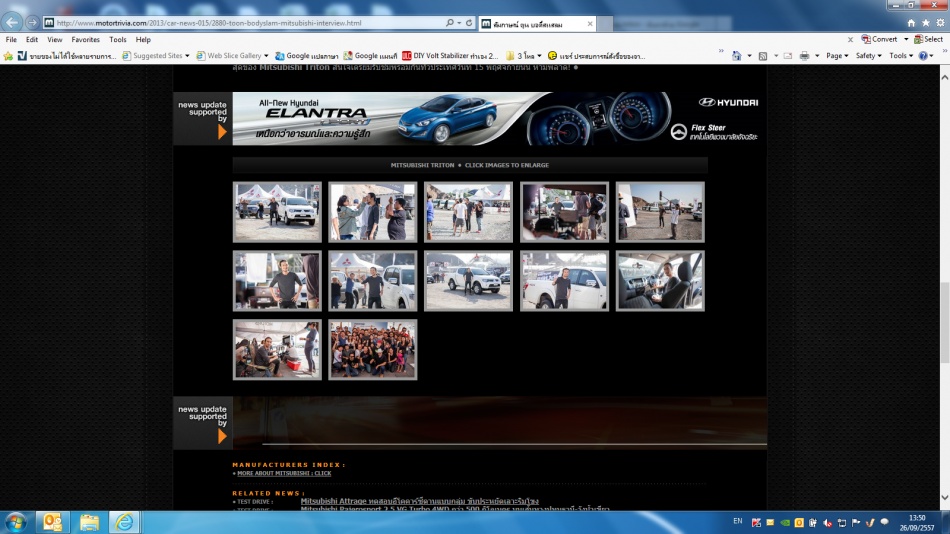Image resolution: width=950 pixels, height=534 pixels.
Task: Click MORE ABOUT MITSUBISHI : CLICK link
Action: [284, 473]
